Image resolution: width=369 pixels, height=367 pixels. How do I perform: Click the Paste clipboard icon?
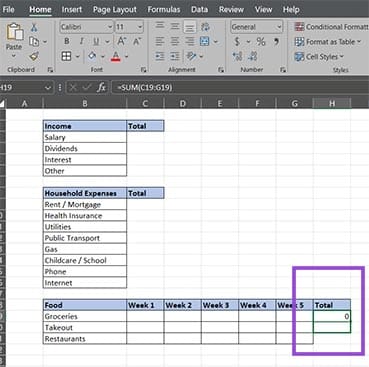point(14,33)
